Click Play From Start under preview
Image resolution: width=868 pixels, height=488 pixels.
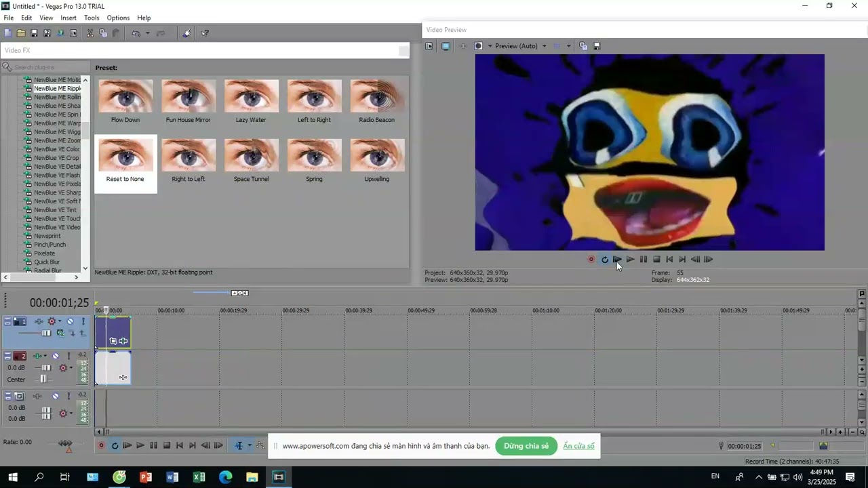point(617,259)
